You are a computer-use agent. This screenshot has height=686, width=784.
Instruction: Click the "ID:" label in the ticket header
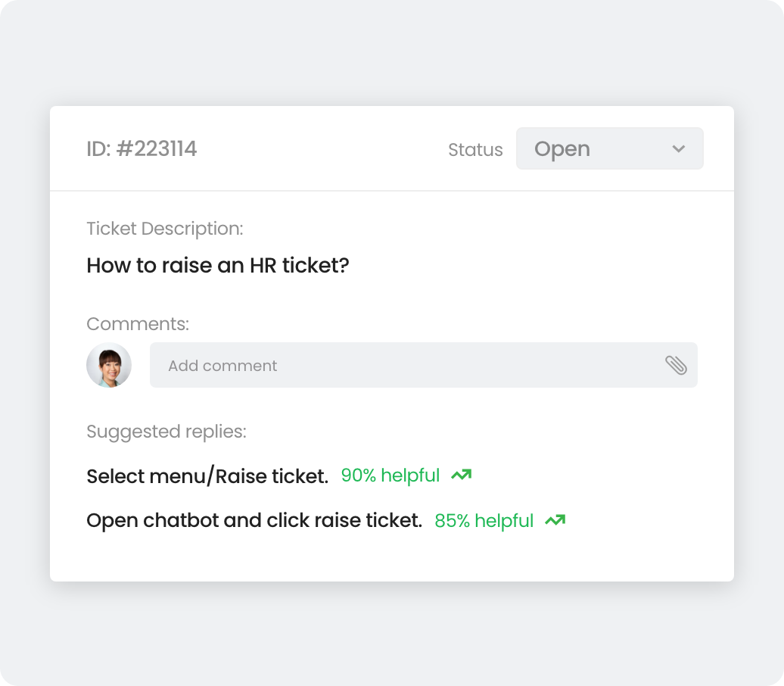98,149
